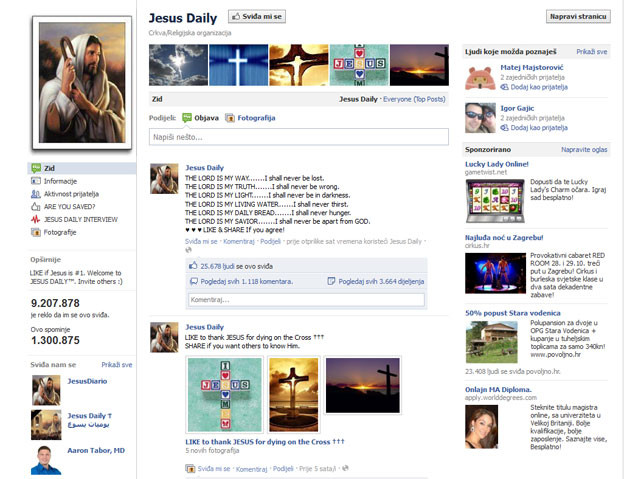Click thumbs-up icon beside 25.678 ljudi
The image size is (624, 479).
(x=193, y=266)
